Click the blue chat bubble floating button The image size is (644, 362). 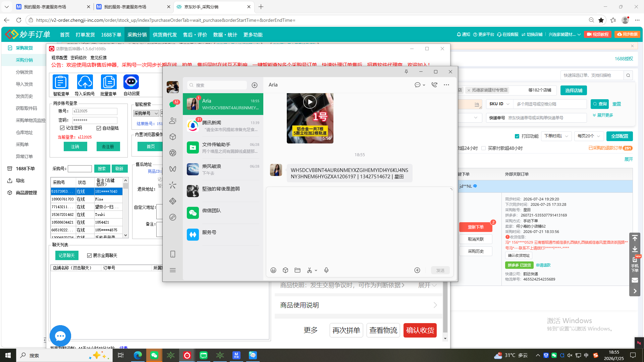coord(60,336)
